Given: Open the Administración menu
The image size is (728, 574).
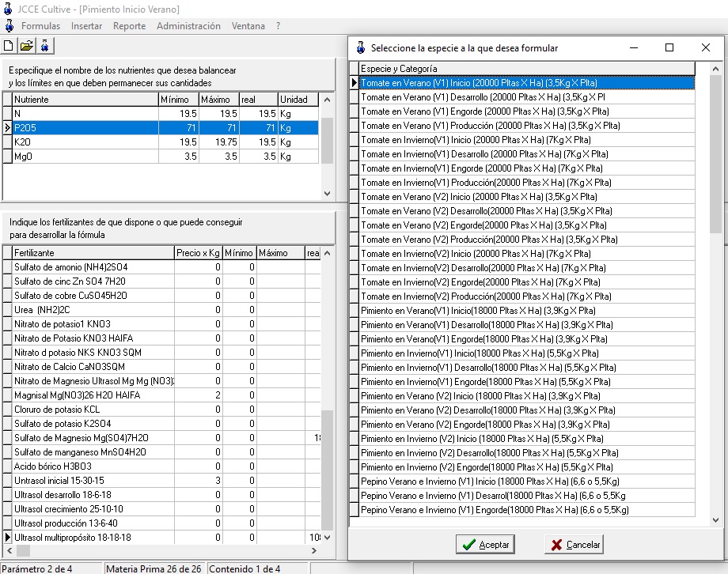Looking at the screenshot, I should [188, 26].
